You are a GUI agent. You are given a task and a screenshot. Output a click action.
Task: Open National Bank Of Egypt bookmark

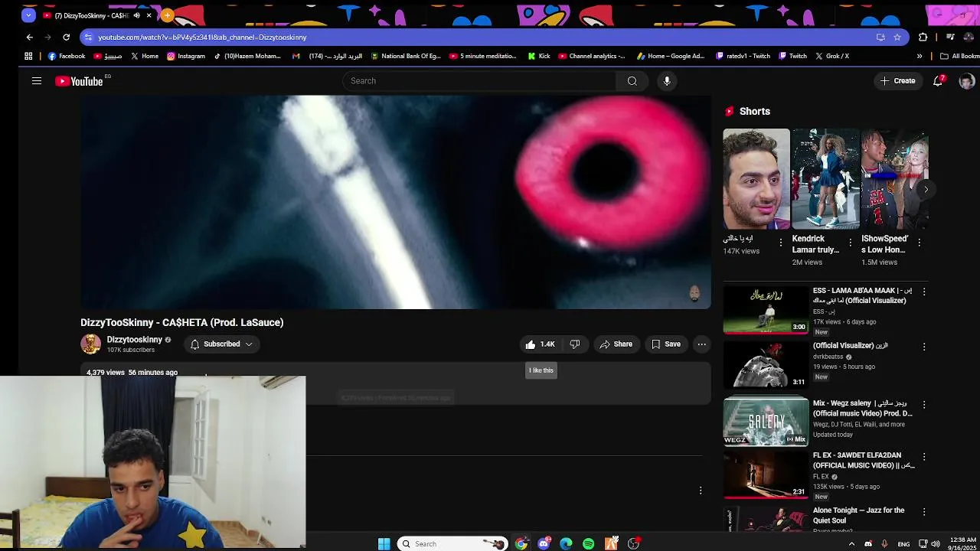pos(406,56)
